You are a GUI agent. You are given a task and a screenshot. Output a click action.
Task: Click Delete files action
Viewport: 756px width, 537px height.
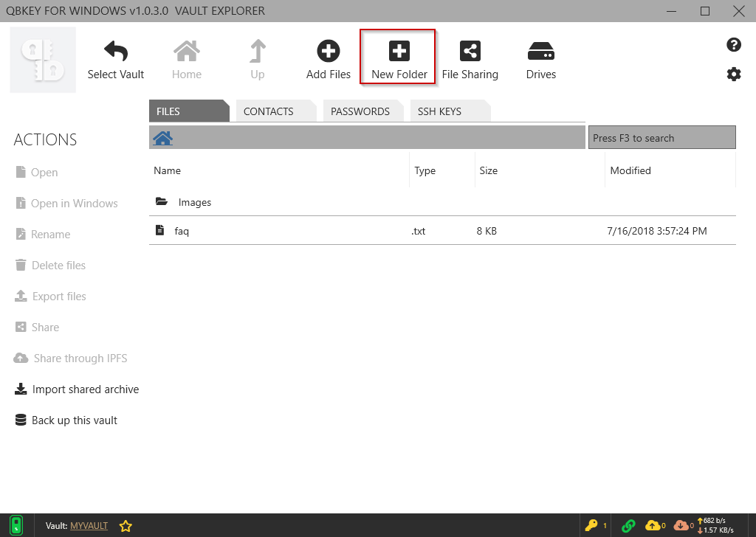tap(50, 266)
